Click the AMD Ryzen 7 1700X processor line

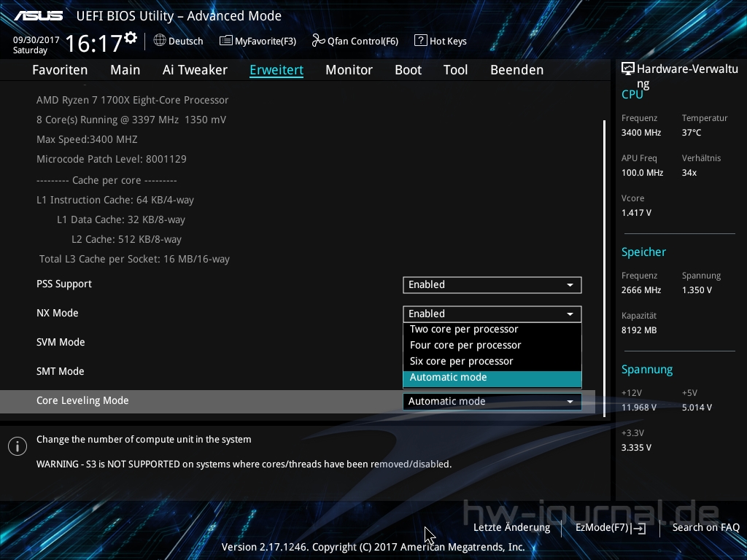133,100
